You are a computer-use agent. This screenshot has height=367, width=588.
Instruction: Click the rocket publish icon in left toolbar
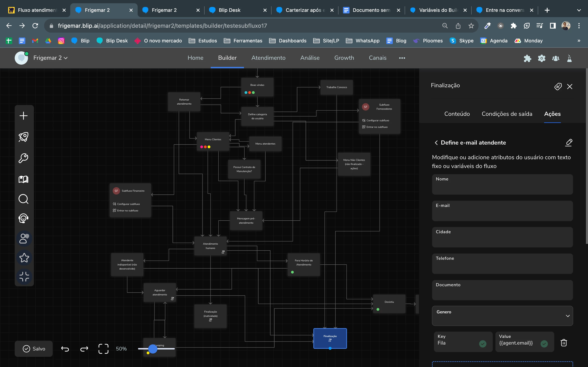tap(23, 137)
